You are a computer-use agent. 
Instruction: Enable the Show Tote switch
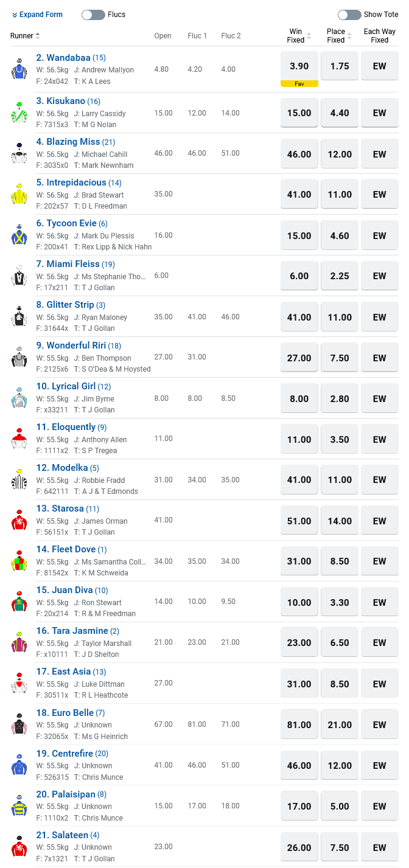pyautogui.click(x=349, y=15)
